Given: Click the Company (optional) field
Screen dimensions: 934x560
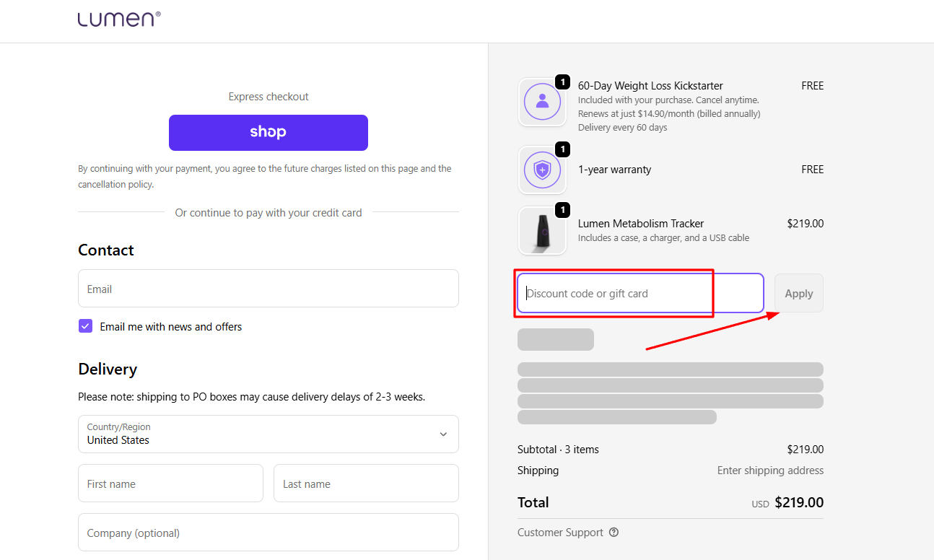Looking at the screenshot, I should (x=268, y=533).
